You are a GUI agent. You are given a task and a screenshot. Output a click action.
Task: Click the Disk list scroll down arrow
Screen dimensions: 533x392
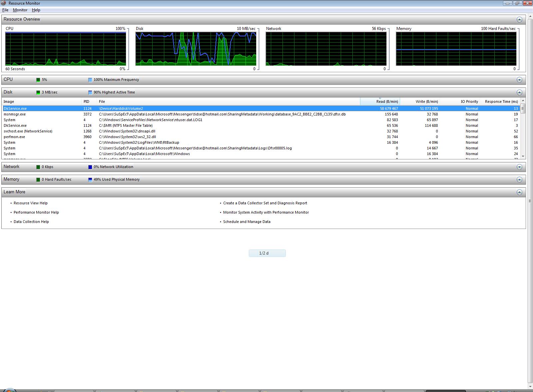(x=523, y=156)
